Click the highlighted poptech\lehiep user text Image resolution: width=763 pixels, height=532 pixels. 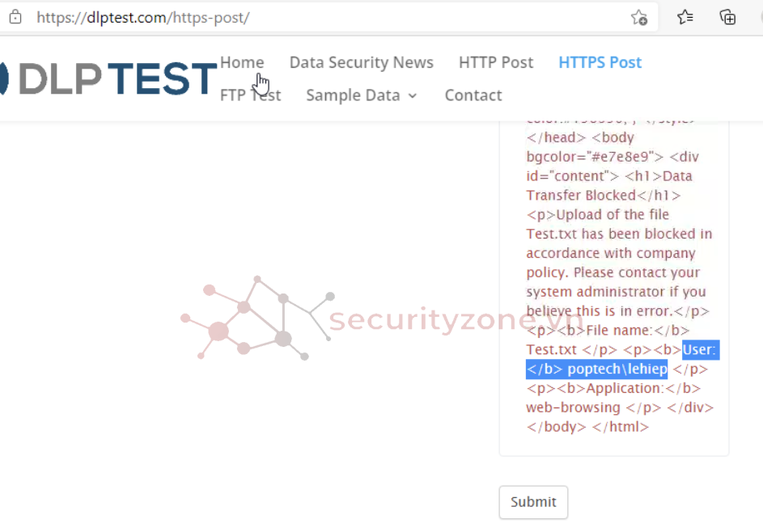tap(617, 369)
